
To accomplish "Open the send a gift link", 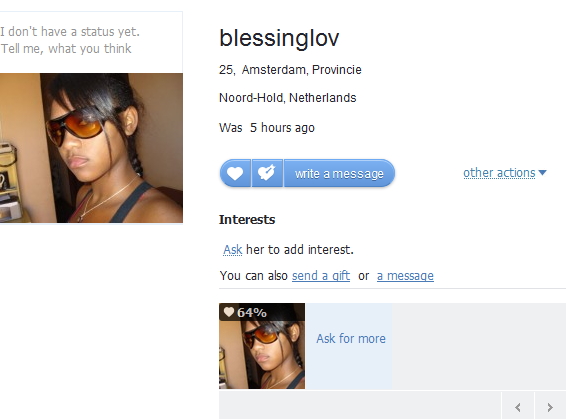I will (x=321, y=276).
